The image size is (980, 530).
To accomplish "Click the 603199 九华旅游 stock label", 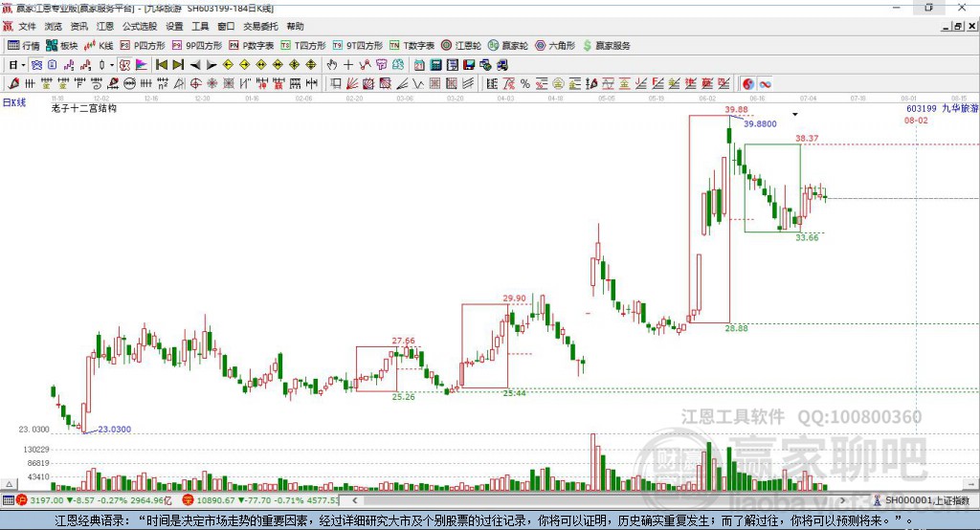I will [x=942, y=109].
